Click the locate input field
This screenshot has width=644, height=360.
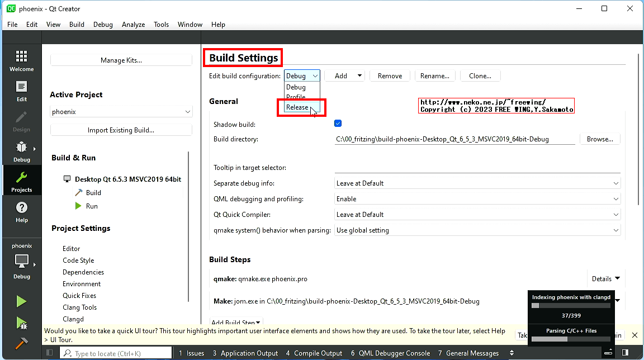pos(115,353)
